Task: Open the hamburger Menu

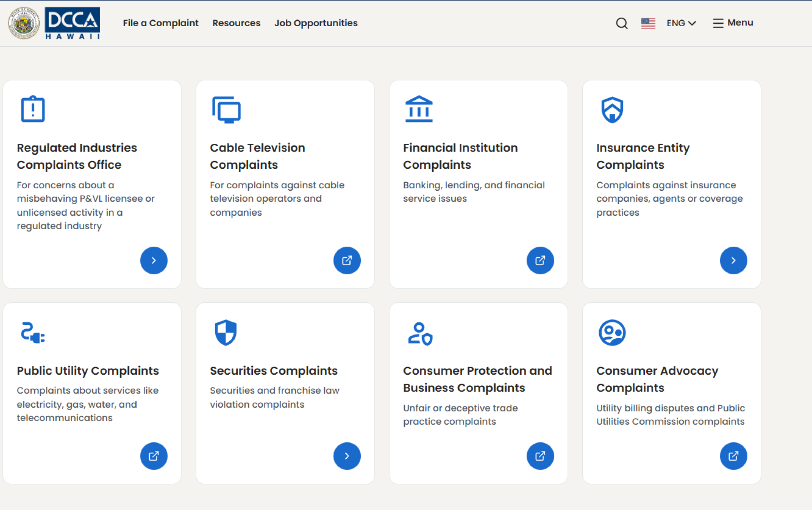Action: pyautogui.click(x=733, y=23)
